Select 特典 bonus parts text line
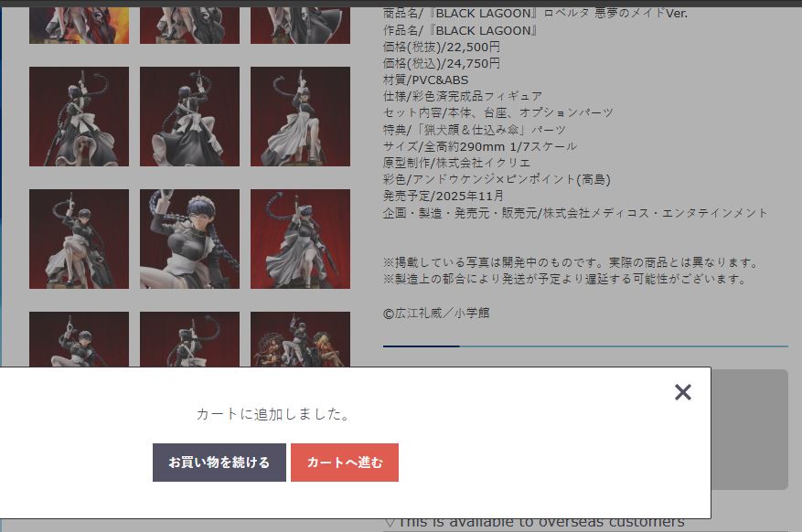This screenshot has height=532, width=802. [474, 129]
